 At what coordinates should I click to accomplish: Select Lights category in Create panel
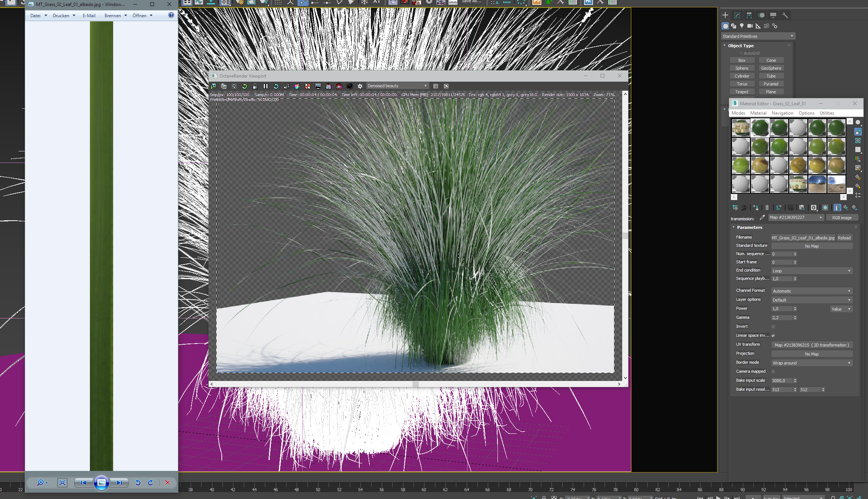pyautogui.click(x=742, y=26)
